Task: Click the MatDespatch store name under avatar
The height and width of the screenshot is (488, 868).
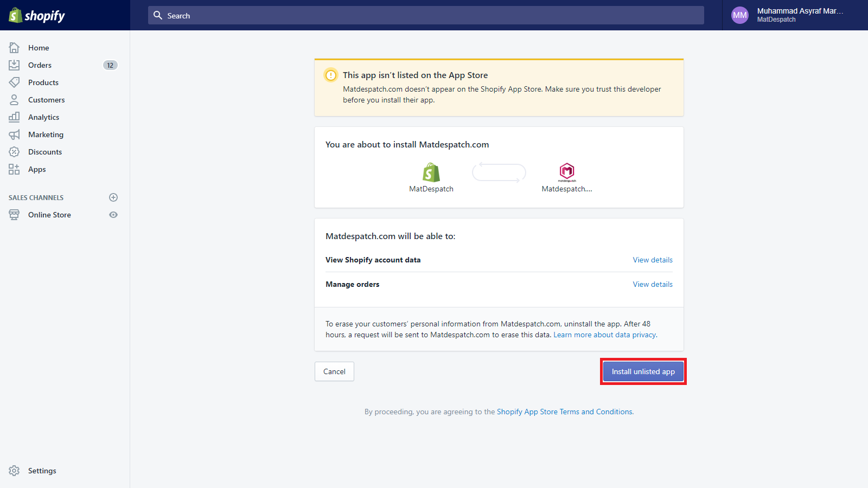Action: point(776,20)
